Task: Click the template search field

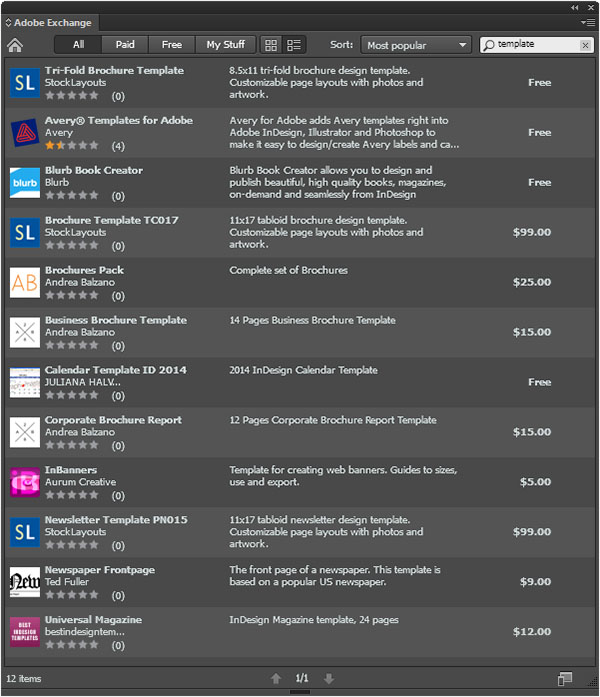Action: click(x=536, y=45)
